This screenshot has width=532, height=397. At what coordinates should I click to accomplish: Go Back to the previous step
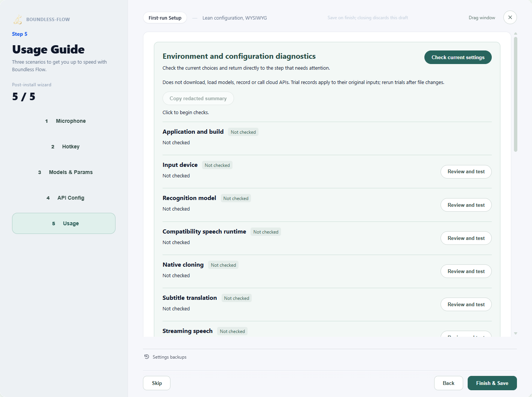coord(448,383)
